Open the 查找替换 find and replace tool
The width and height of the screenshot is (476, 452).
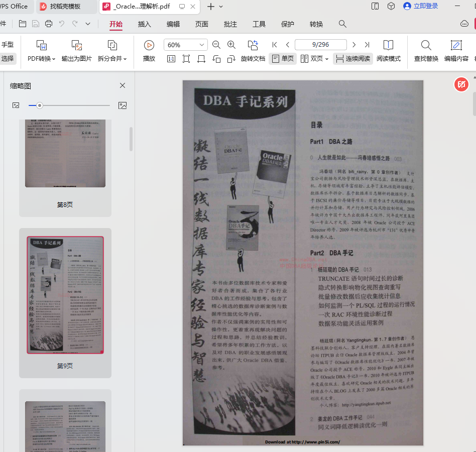426,51
